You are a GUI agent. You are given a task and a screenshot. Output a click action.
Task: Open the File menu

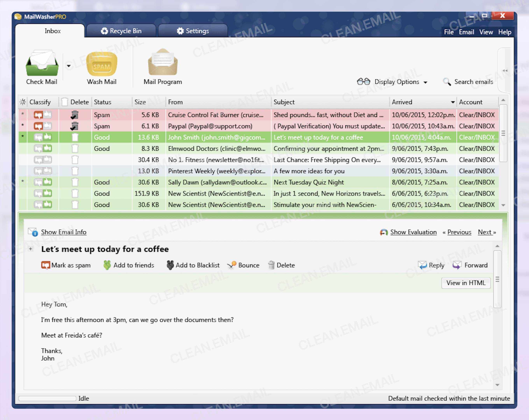[449, 32]
